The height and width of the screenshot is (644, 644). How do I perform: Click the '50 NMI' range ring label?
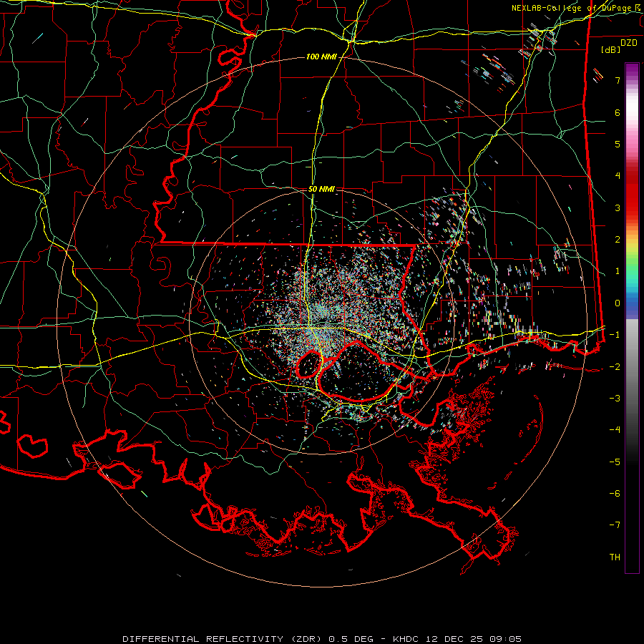[x=321, y=189]
